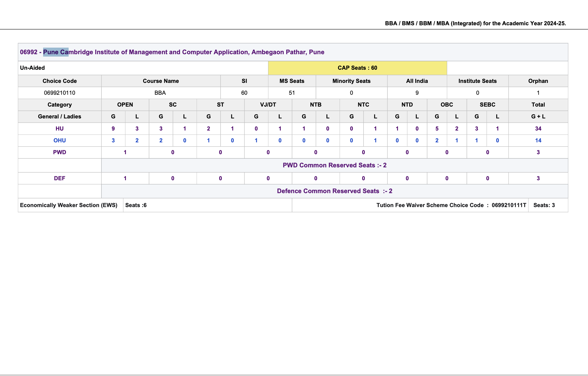The height and width of the screenshot is (376, 588).
Task: Click the VJ/DT category header
Action: (x=268, y=105)
